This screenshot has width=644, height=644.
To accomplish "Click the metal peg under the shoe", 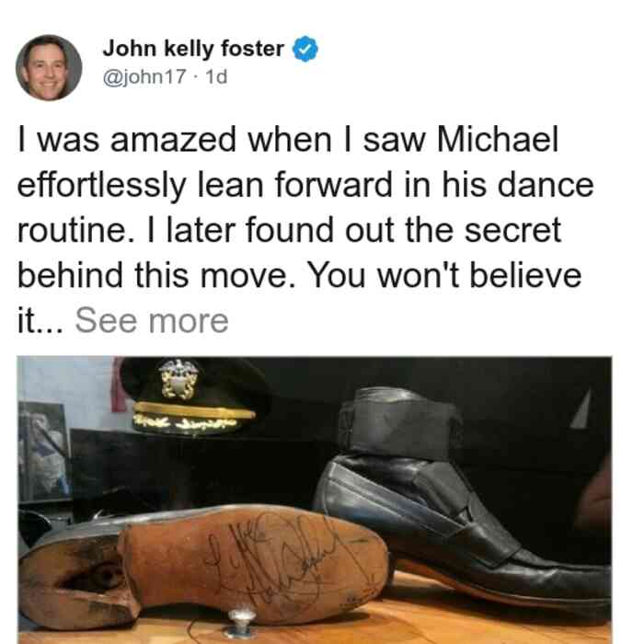I will 242,621.
